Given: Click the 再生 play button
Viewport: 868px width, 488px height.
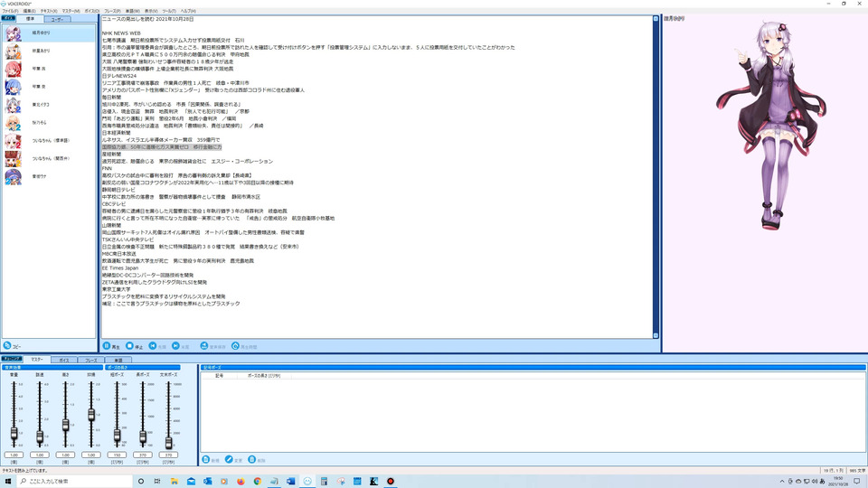Looking at the screenshot, I should (111, 346).
